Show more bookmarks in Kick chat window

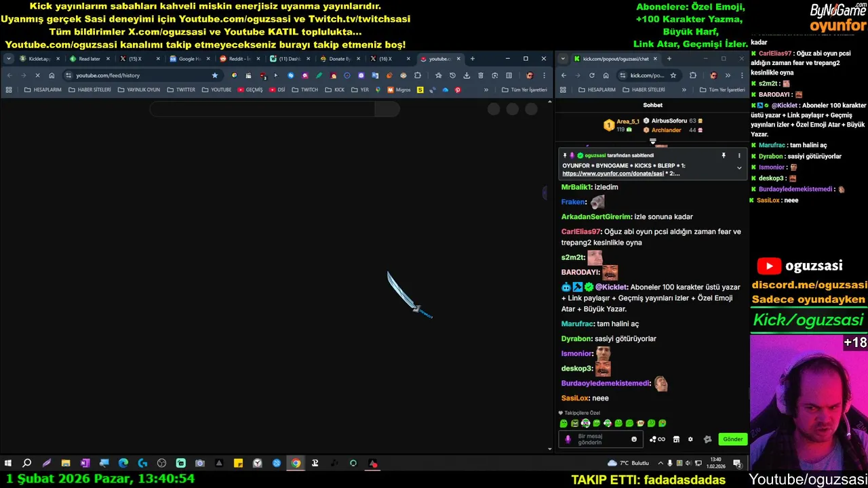click(684, 89)
